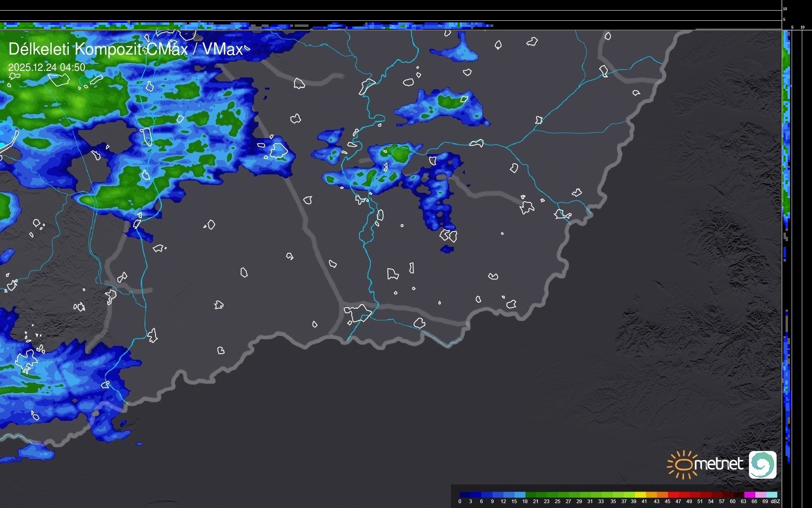Click the dBZ unit label in legend
This screenshot has width=812, height=508.
point(775,501)
